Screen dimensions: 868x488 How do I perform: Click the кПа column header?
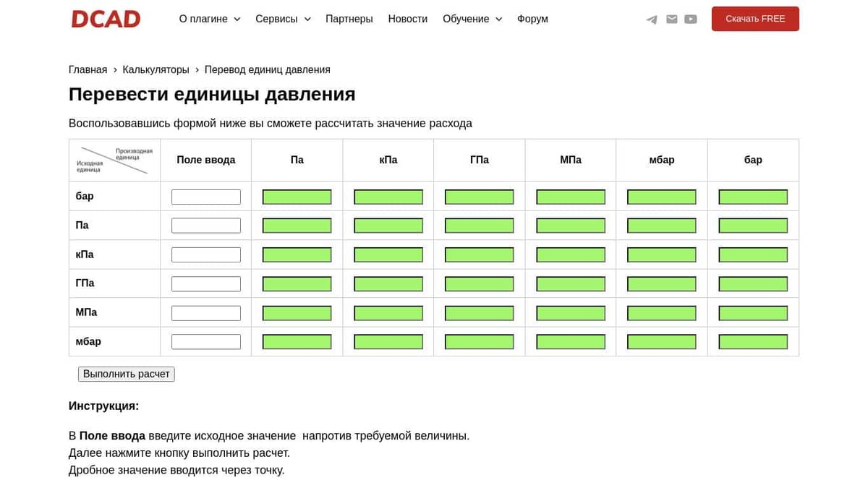[388, 160]
